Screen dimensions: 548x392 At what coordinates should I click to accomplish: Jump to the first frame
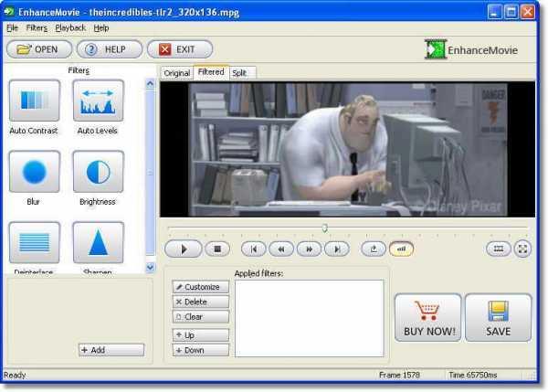253,249
